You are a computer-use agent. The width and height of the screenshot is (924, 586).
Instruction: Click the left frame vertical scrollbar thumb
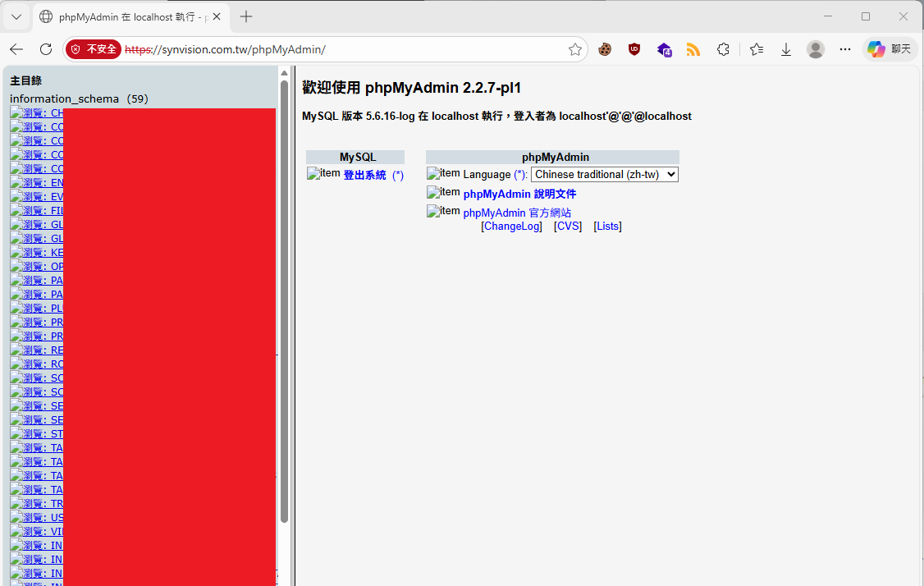[x=284, y=301]
